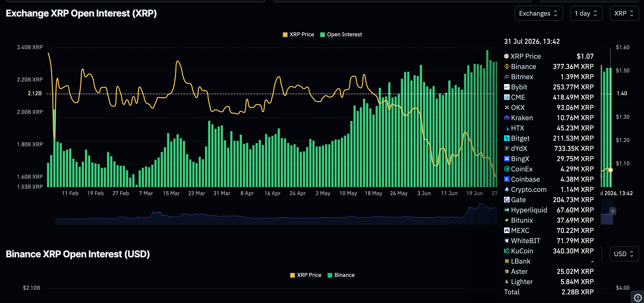Click the 1.40 price crosshair label
This screenshot has height=303, width=644.
click(622, 93)
